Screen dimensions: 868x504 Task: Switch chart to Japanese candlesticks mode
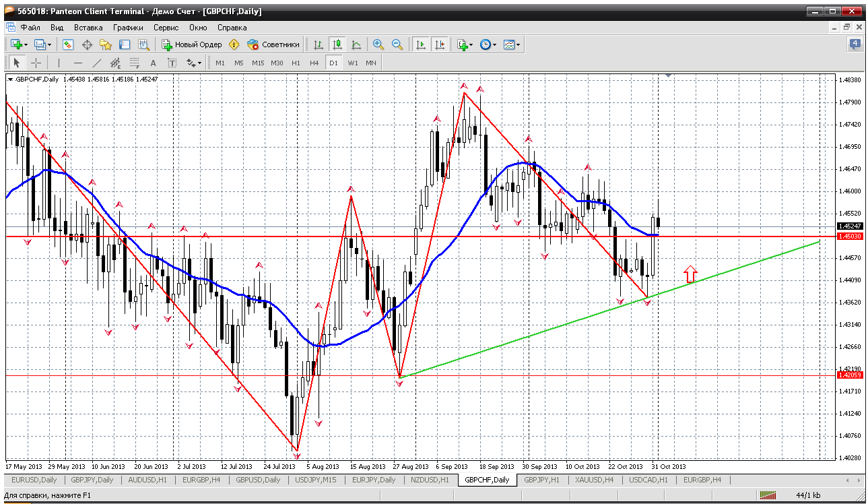pyautogui.click(x=337, y=44)
